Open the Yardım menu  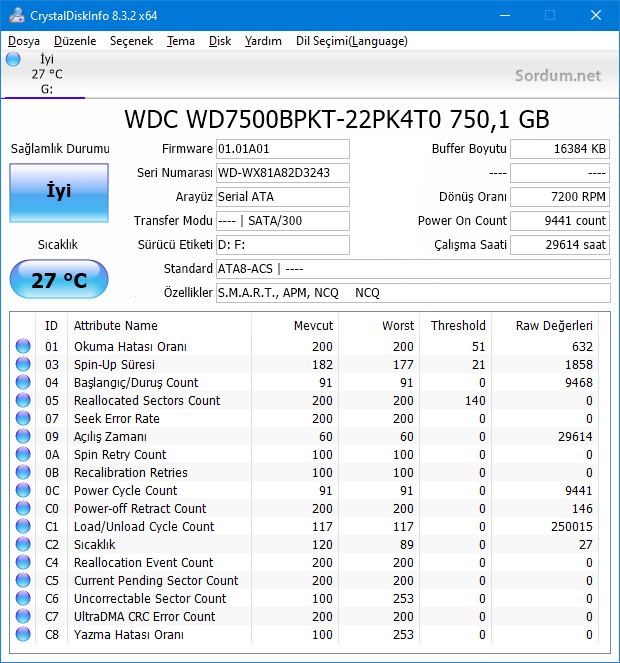[x=263, y=41]
